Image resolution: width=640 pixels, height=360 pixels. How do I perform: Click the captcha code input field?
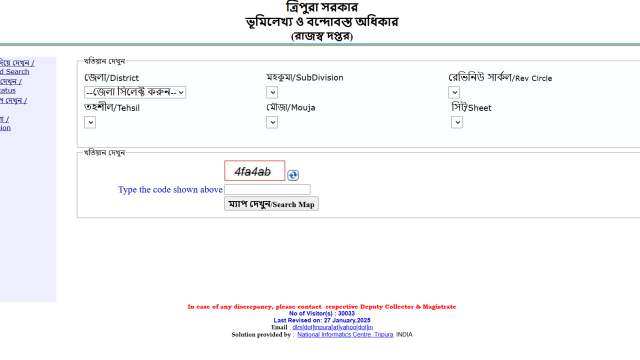267,189
